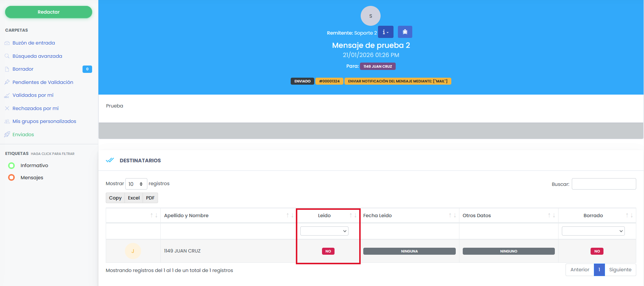Click the sort arrows in the Otros Datos header
The height and width of the screenshot is (286, 644).
pyautogui.click(x=552, y=215)
